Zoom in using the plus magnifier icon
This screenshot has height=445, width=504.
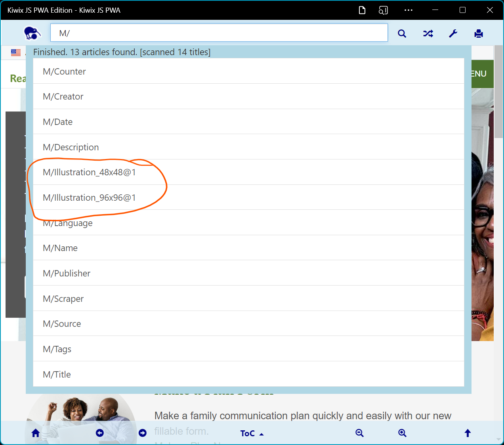click(x=402, y=433)
